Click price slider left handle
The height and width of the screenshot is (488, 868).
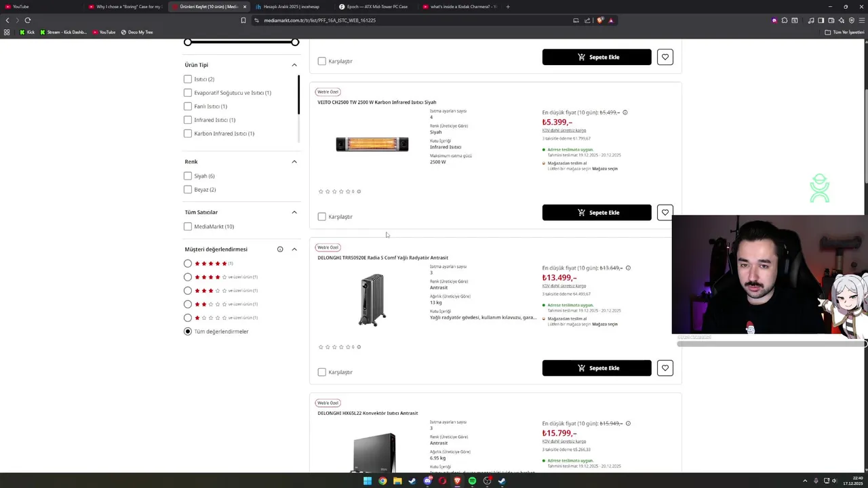tap(188, 43)
